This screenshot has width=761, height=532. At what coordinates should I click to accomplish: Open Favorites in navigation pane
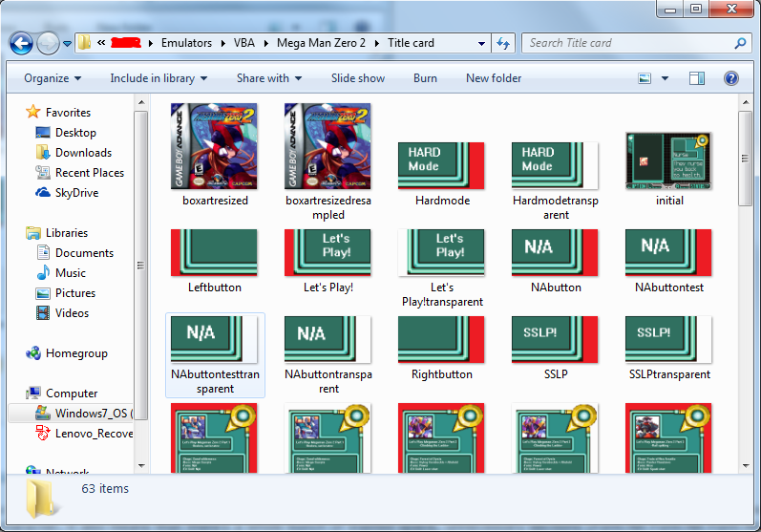click(58, 112)
